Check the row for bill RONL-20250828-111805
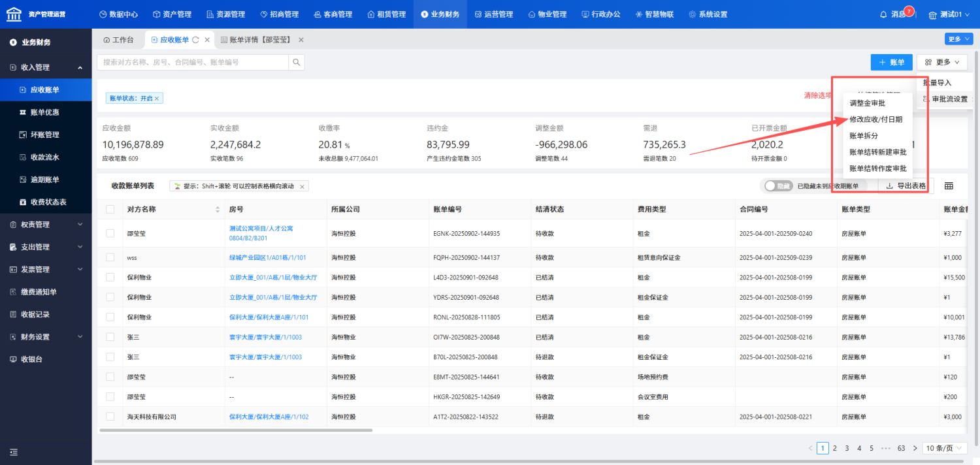The height and width of the screenshot is (465, 980). [110, 317]
